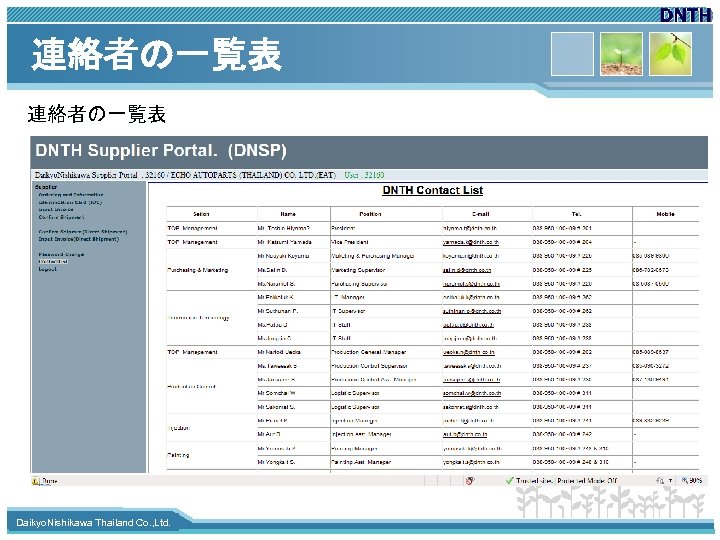Open the zoom level dropdown arrow in status bar
This screenshot has height=540, width=720.
coord(670,481)
